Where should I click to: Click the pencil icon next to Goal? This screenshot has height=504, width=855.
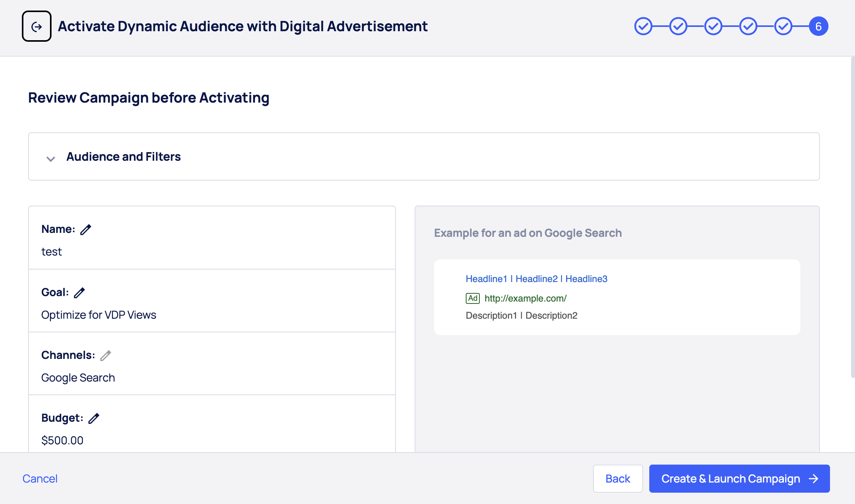(79, 293)
